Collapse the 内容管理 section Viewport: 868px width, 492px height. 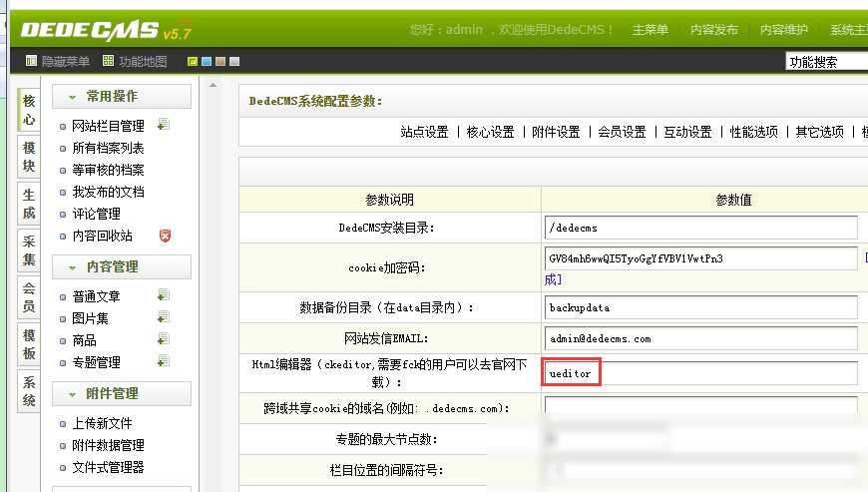(122, 266)
